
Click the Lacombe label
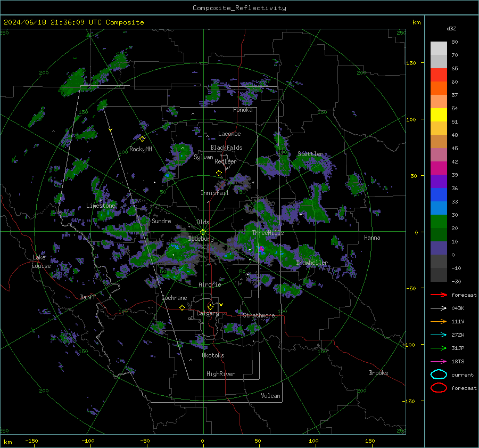(x=229, y=134)
